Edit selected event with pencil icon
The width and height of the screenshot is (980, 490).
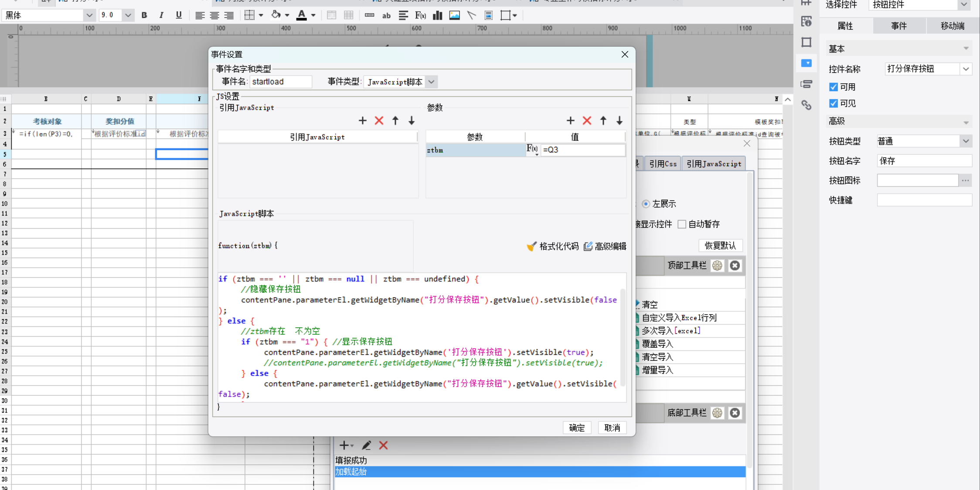tap(366, 445)
